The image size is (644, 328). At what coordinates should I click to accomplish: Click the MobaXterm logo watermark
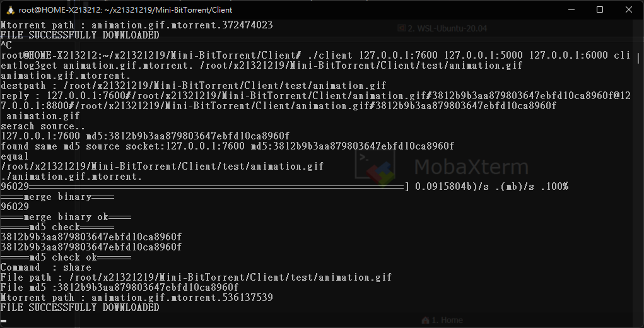(442, 167)
